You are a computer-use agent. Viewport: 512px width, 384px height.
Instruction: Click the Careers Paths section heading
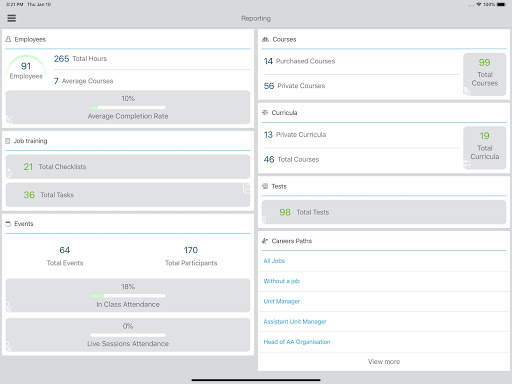tap(292, 241)
